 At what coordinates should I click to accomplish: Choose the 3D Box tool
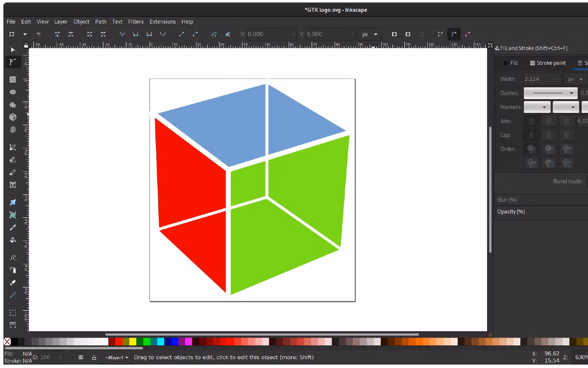pos(13,117)
